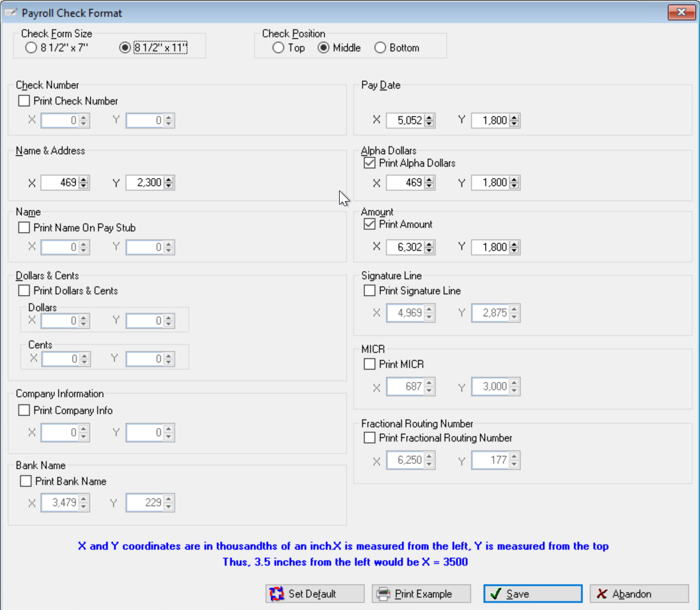Click the check-writing icon in the title bar

pos(12,12)
